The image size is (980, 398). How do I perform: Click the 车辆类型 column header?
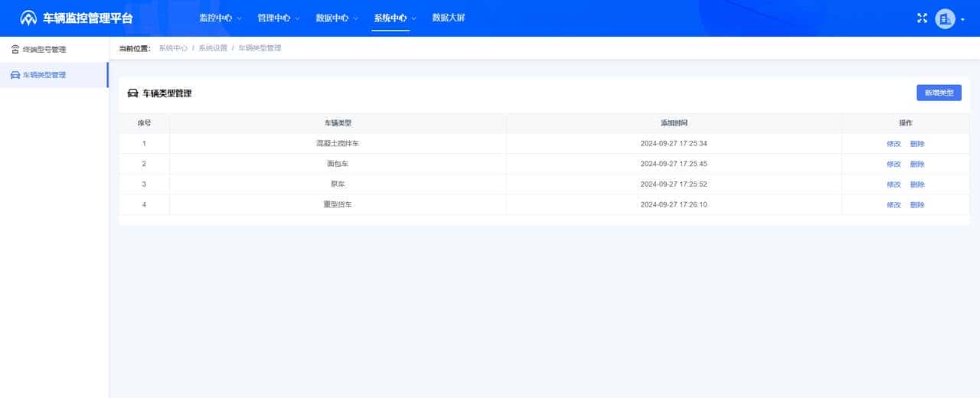(338, 123)
